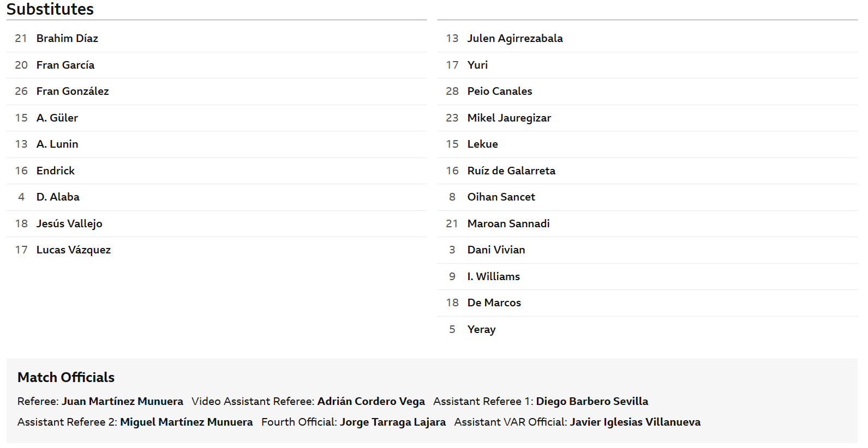Click Lucas Vázquez number 17
Screen dimensions: 868x448
point(216,250)
